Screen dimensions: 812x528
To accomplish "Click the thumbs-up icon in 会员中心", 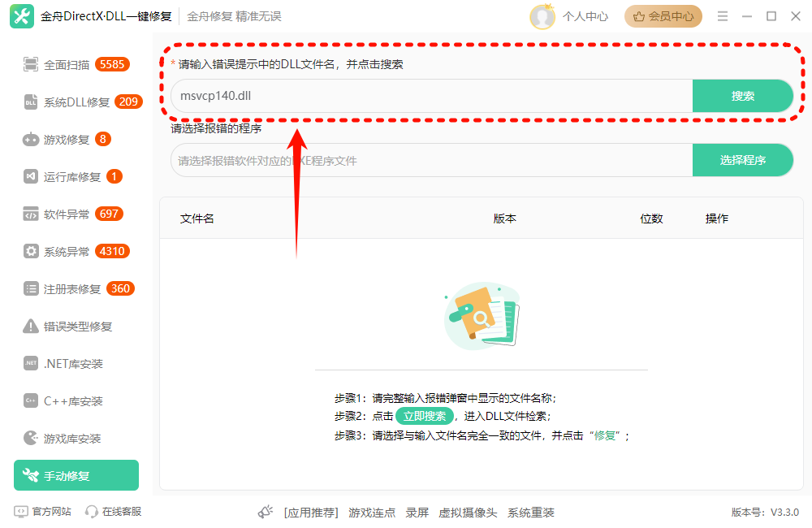I will pos(639,16).
